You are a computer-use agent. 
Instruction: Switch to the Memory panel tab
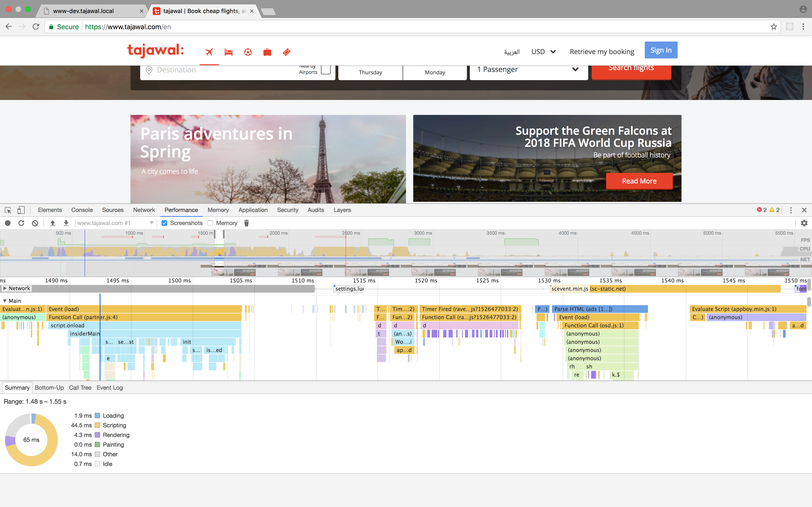pos(218,210)
